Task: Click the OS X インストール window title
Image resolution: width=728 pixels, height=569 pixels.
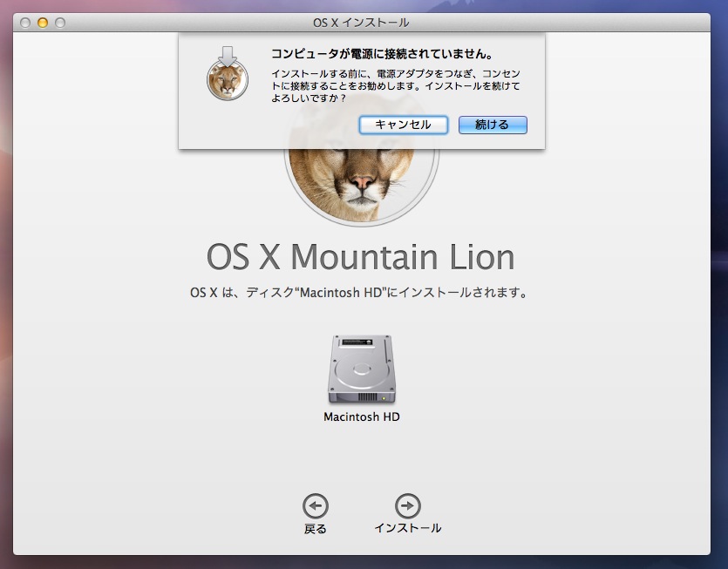Action: point(361,23)
